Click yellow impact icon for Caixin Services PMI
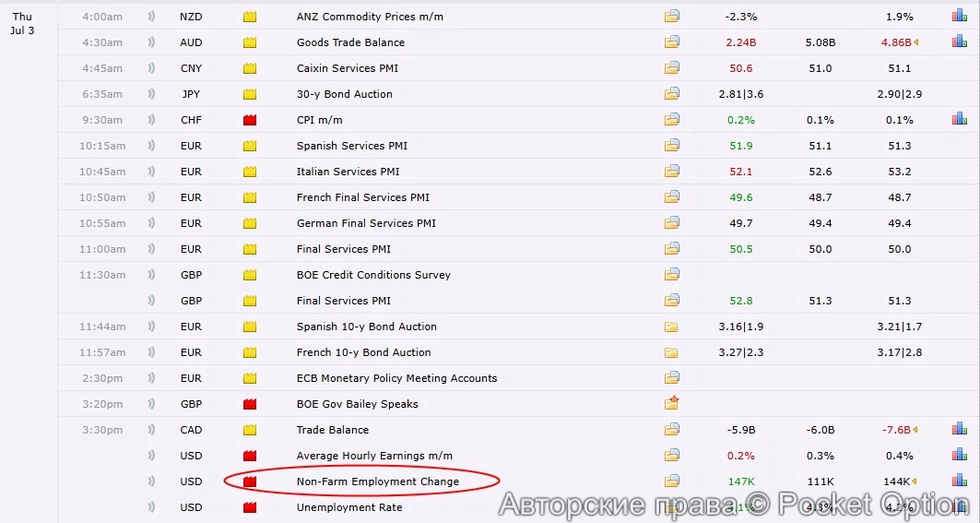Viewport: 980px width, 523px height. click(x=249, y=68)
